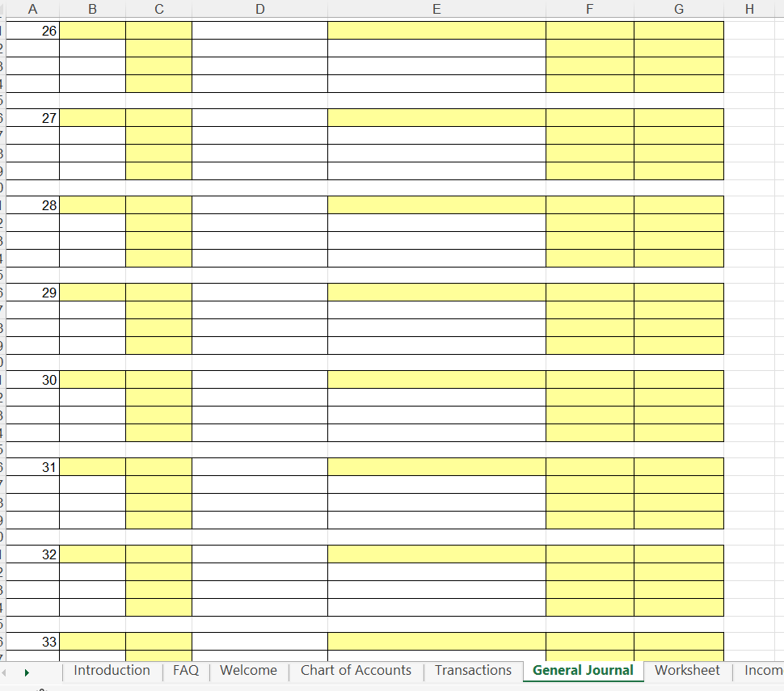Select yellow column C cell in entry 27's first row
784x691 pixels.
[x=159, y=118]
